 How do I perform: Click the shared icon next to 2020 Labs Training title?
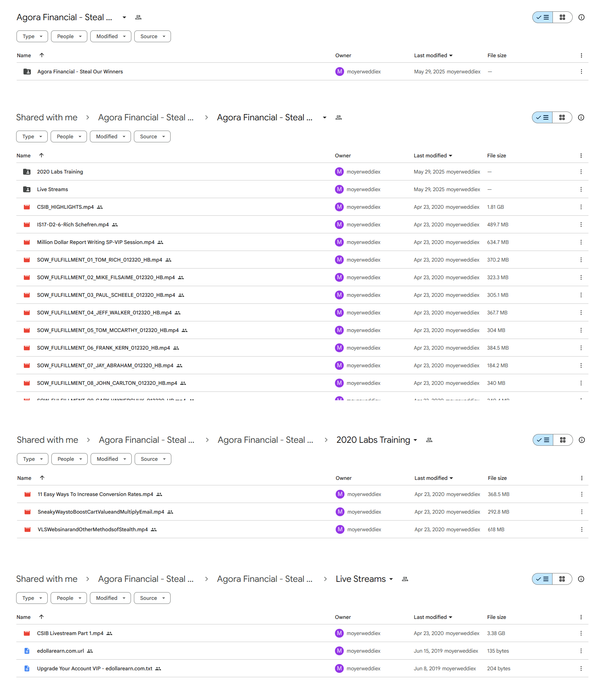tap(429, 440)
